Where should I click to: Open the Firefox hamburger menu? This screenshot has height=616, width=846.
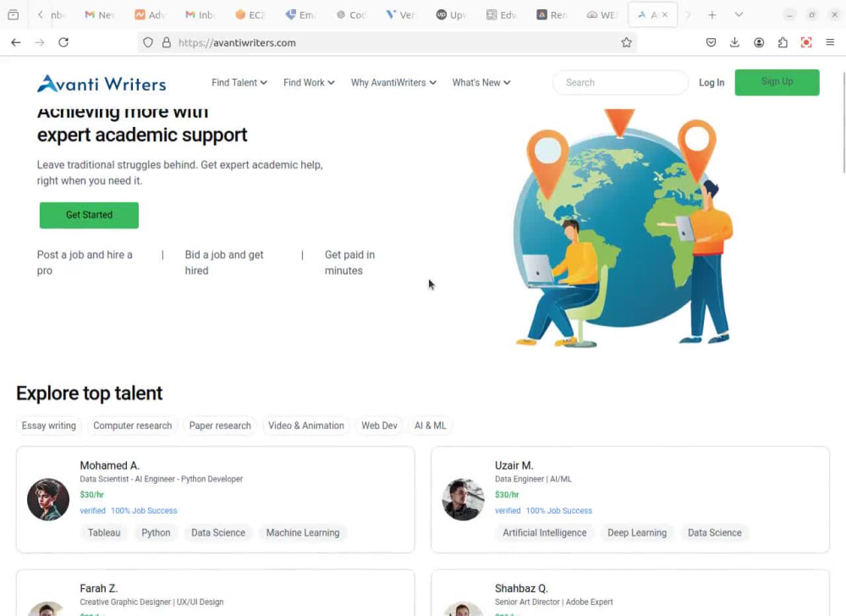[830, 42]
